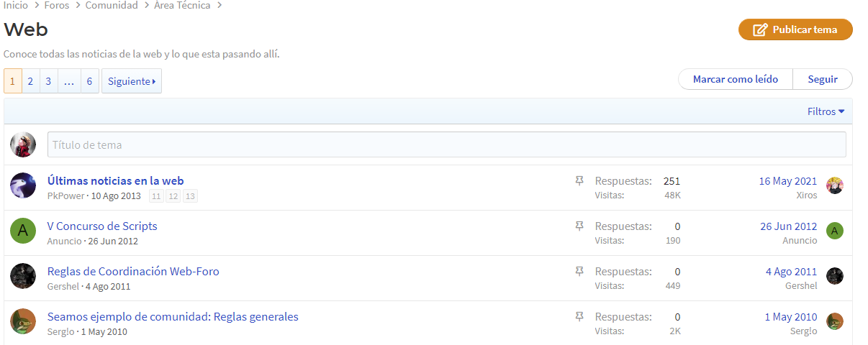Click Serglo's avatar beside Seamos ejemplo de comunidad

pos(23,321)
